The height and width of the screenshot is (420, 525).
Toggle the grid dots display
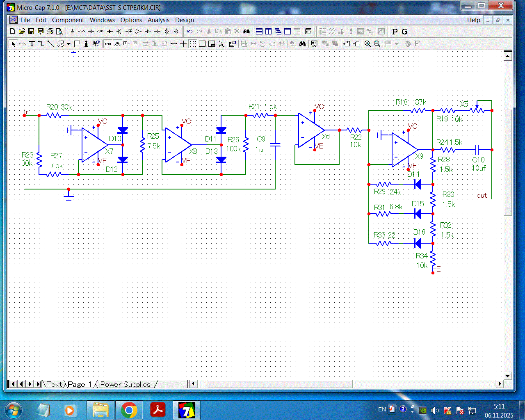click(193, 44)
